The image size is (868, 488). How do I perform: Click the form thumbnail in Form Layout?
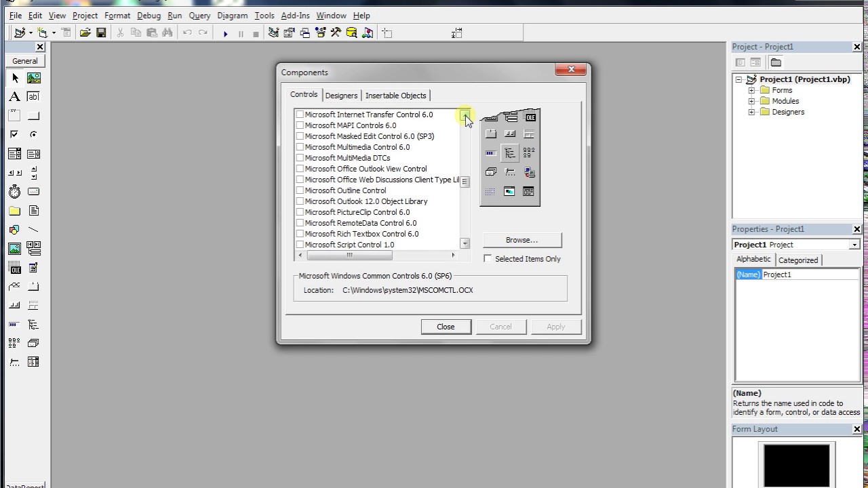point(797,465)
